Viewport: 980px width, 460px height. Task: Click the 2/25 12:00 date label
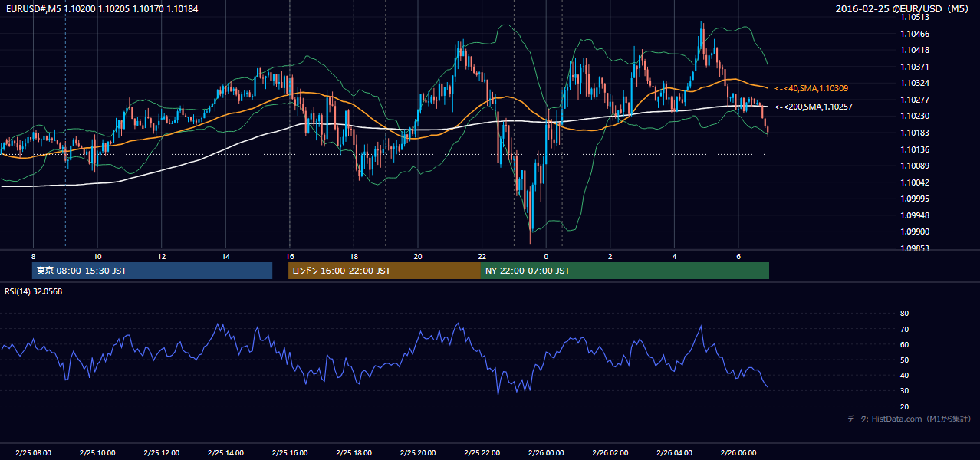161,453
